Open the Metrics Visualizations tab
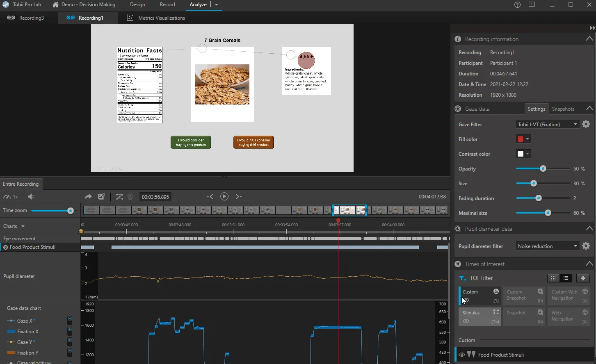 click(x=156, y=18)
